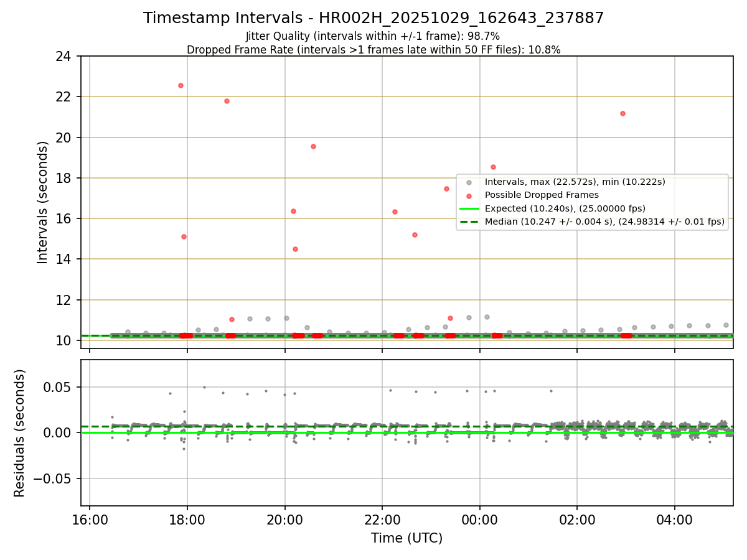
Task: Click the solid green line sample in the legend
Action: pyautogui.click(x=469, y=208)
